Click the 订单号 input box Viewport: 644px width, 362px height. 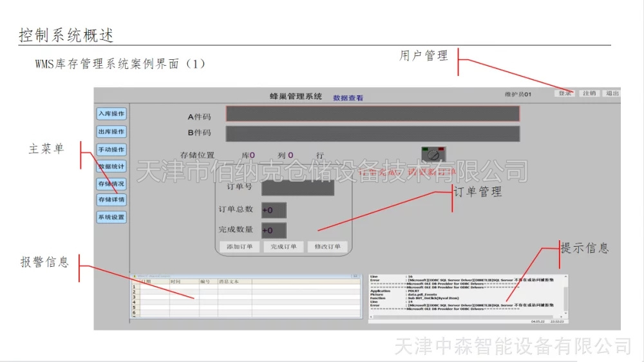(x=298, y=188)
